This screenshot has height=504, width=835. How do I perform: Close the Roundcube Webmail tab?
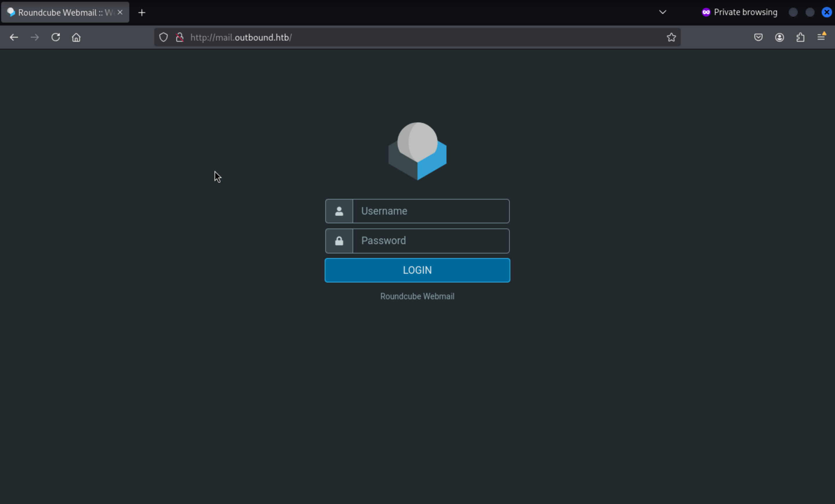(x=120, y=12)
